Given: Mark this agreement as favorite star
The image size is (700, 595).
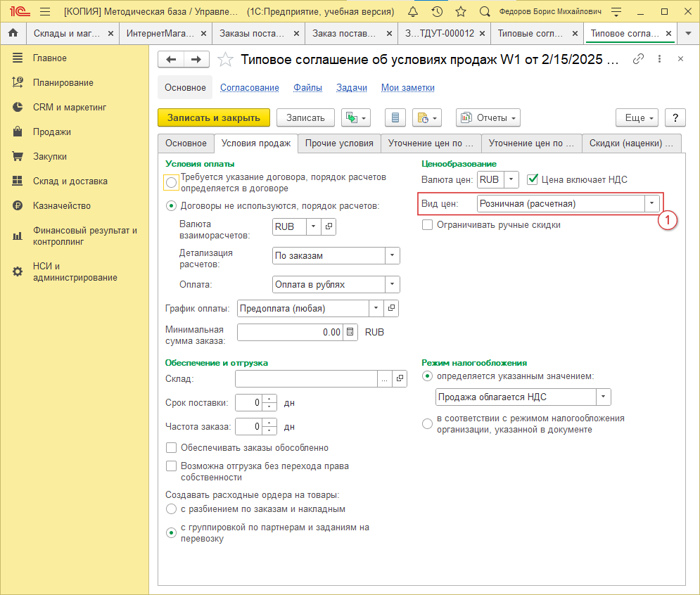Looking at the screenshot, I should 225,60.
